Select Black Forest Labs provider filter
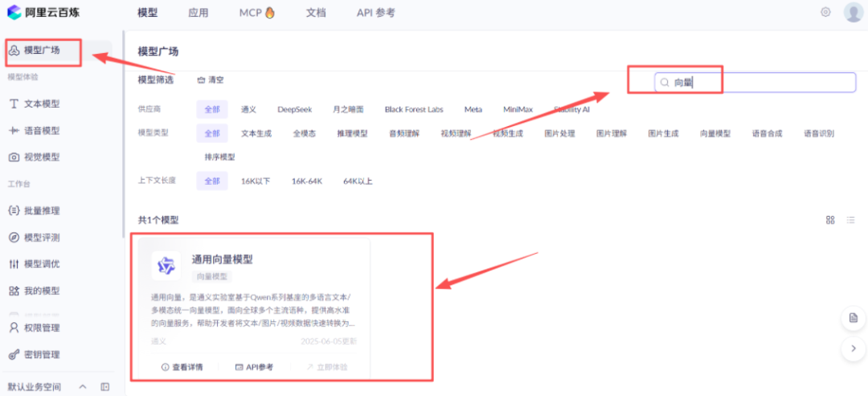 click(414, 109)
